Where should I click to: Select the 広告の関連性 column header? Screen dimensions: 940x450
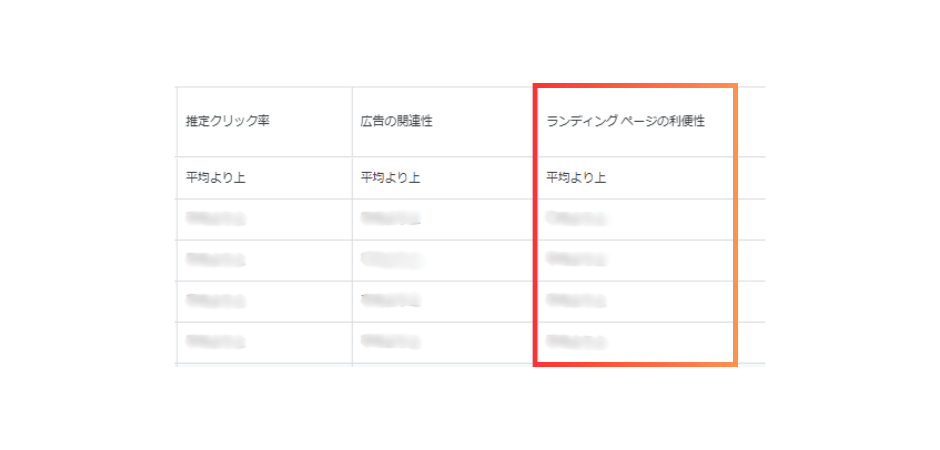[396, 122]
